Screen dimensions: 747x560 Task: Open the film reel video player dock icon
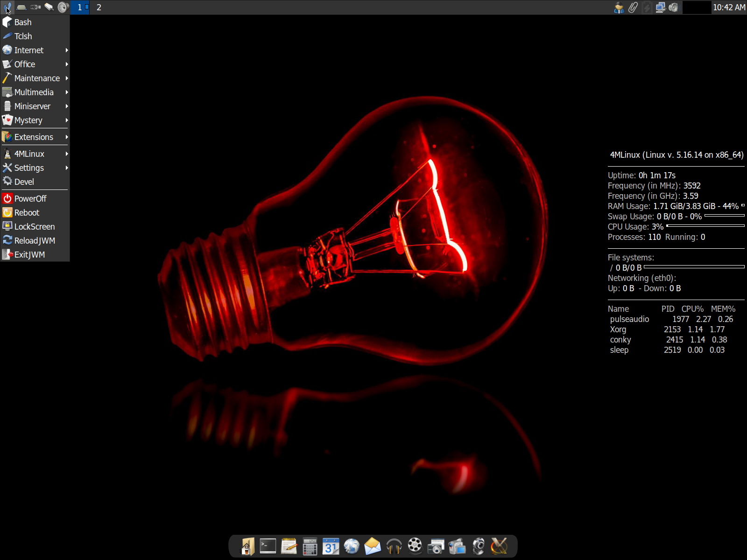coord(415,546)
